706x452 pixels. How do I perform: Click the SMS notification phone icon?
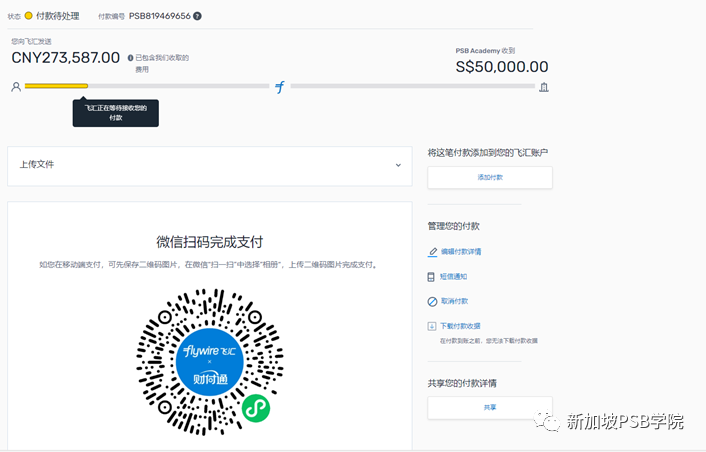[x=432, y=276]
